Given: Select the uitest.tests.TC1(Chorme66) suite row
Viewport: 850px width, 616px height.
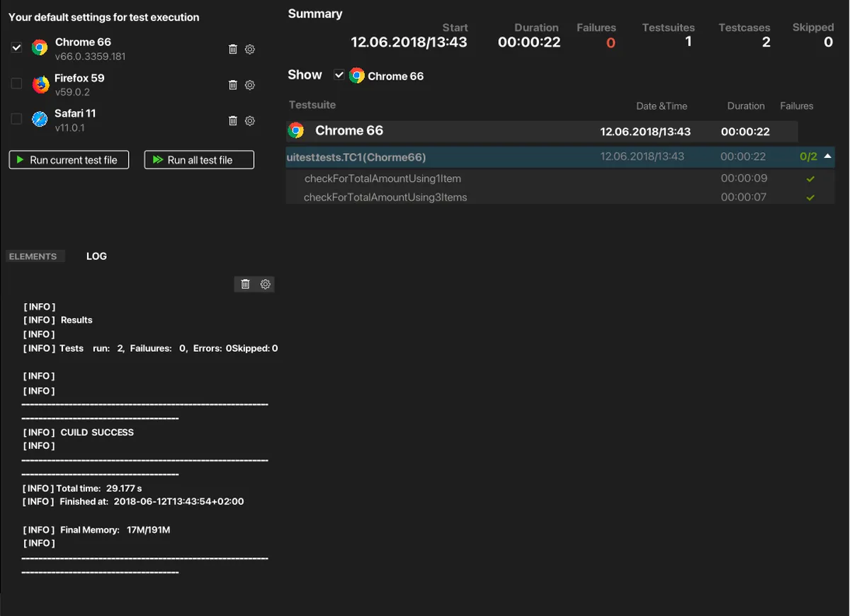Looking at the screenshot, I should click(x=425, y=157).
